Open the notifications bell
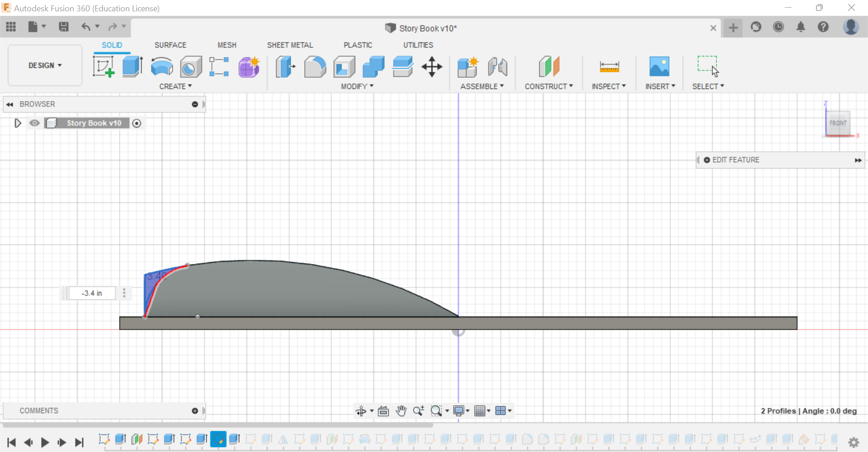 [x=801, y=27]
